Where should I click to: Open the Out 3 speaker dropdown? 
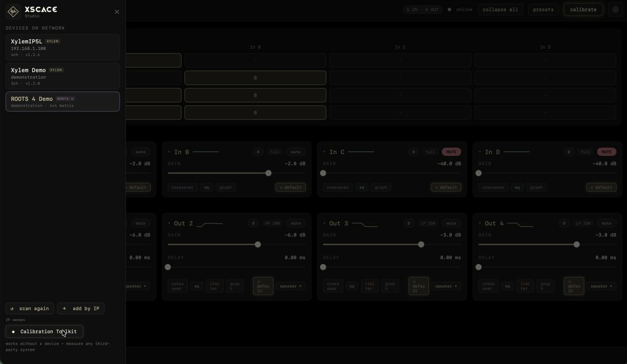pos(446,286)
